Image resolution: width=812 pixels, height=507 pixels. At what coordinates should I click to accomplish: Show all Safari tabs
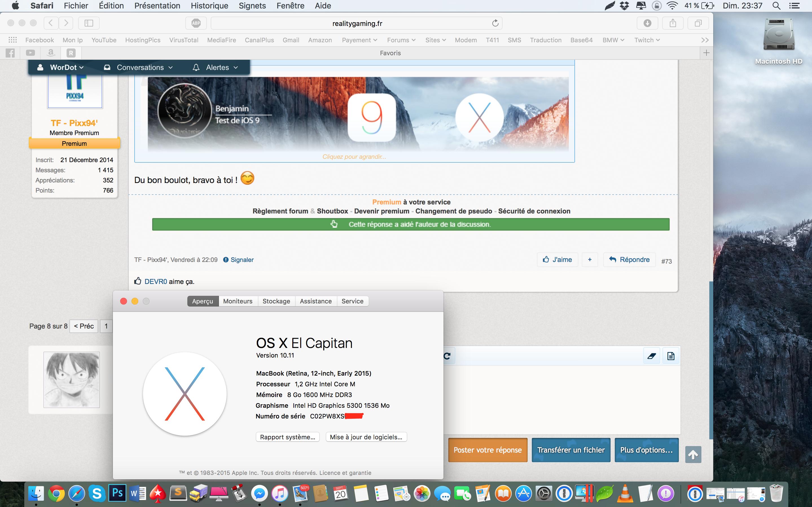click(698, 23)
